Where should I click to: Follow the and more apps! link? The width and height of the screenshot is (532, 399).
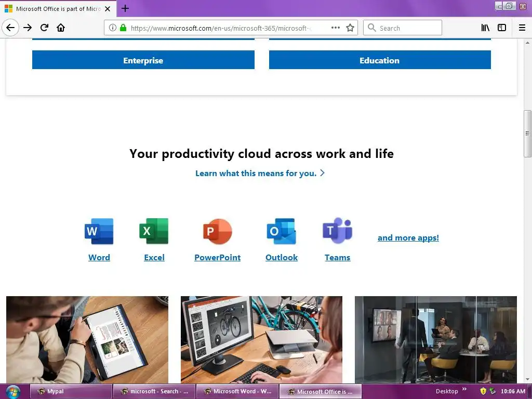[x=408, y=238]
